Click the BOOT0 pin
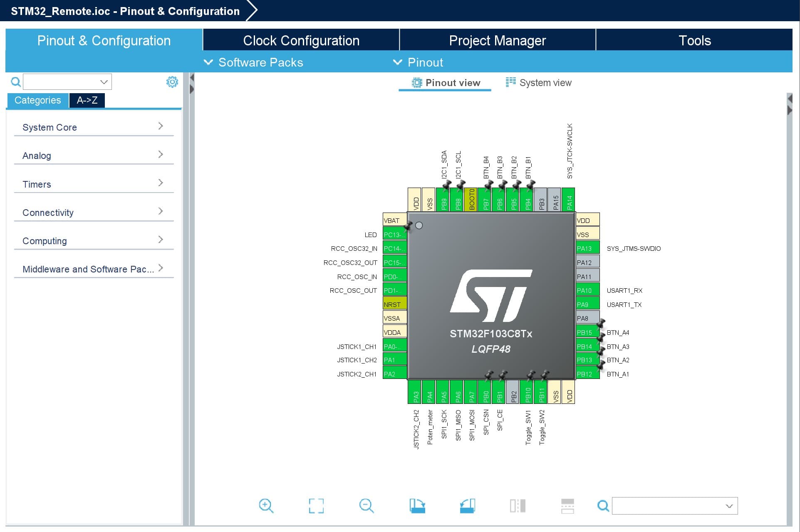This screenshot has width=800, height=532. (471, 200)
